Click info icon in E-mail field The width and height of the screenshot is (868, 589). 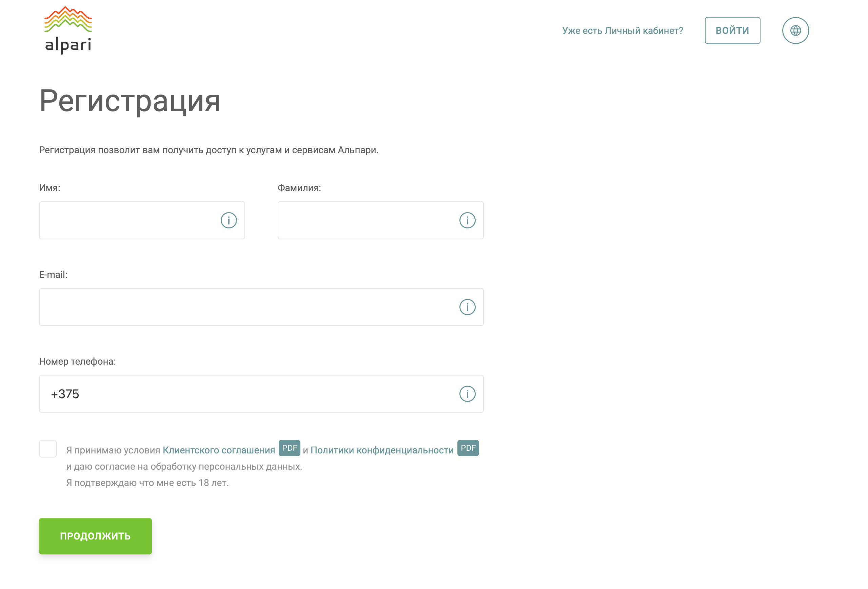(467, 307)
